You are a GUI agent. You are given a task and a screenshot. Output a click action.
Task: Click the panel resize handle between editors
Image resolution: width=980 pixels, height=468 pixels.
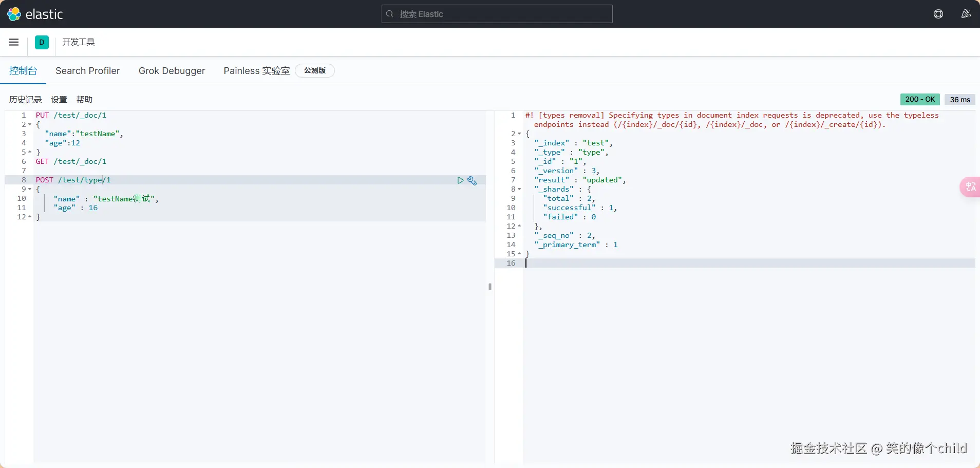490,287
